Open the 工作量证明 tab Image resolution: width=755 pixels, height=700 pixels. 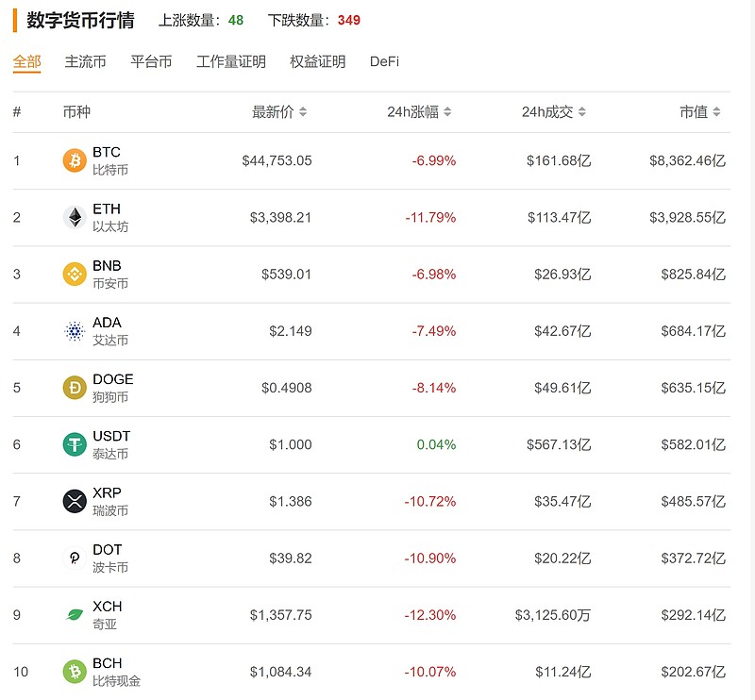pos(230,61)
